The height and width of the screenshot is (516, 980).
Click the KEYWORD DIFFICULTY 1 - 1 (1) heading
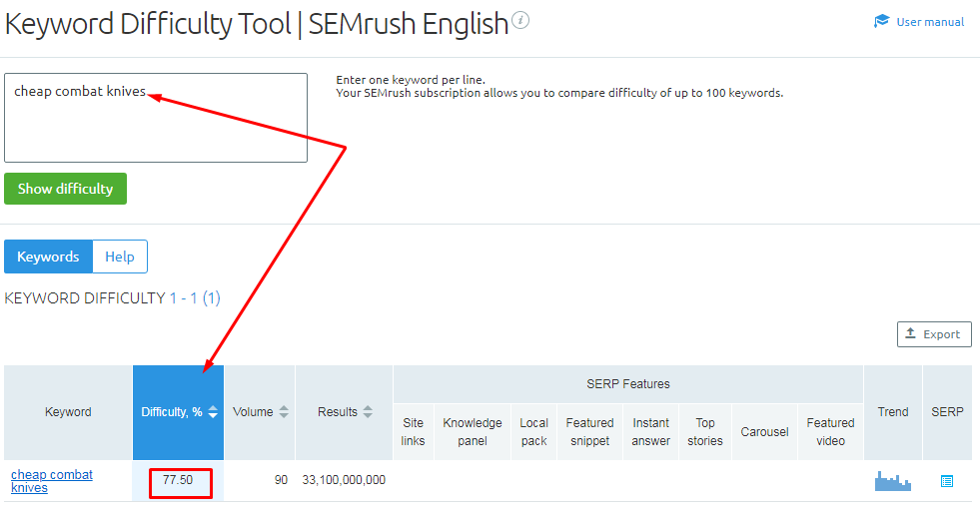[113, 298]
